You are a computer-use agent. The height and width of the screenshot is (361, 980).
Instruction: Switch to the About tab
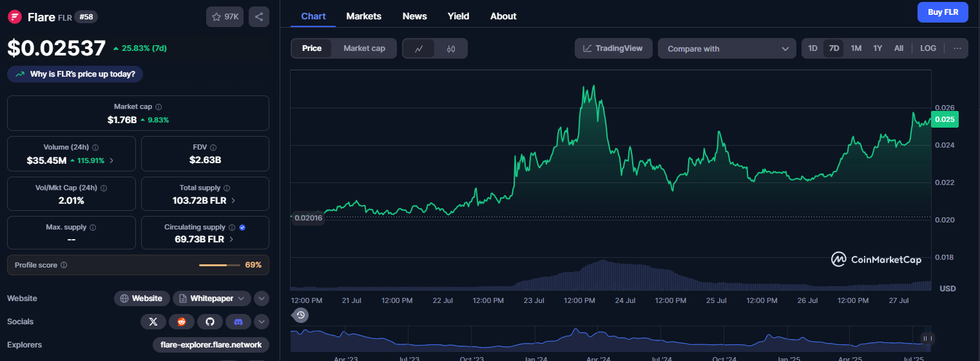503,16
